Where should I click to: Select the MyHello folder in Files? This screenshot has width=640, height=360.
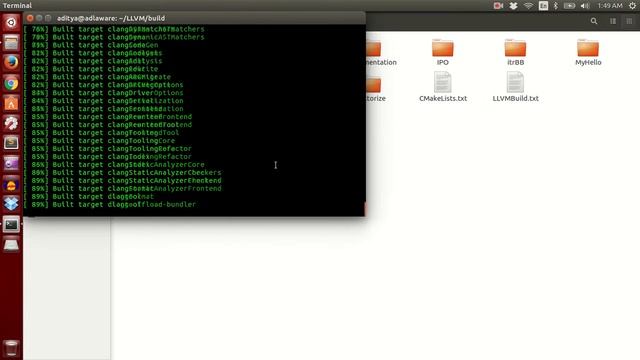coord(588,52)
